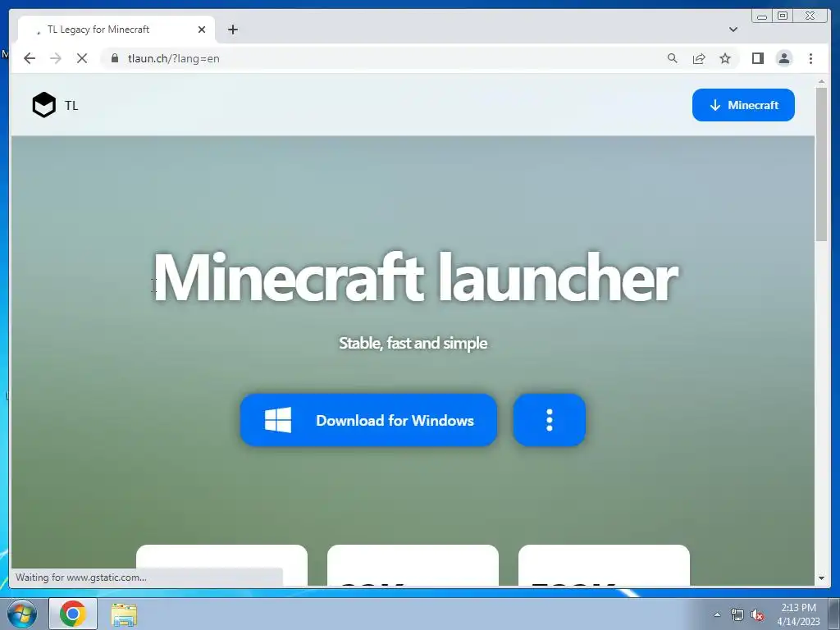Screen dimensions: 840x630
Task: Click the forward navigation arrow
Action: coord(56,58)
